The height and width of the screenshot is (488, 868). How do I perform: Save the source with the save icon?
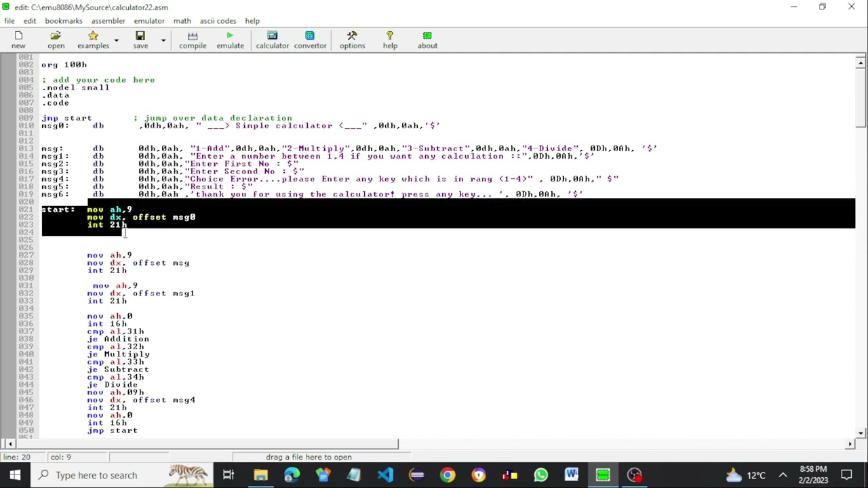pos(140,39)
